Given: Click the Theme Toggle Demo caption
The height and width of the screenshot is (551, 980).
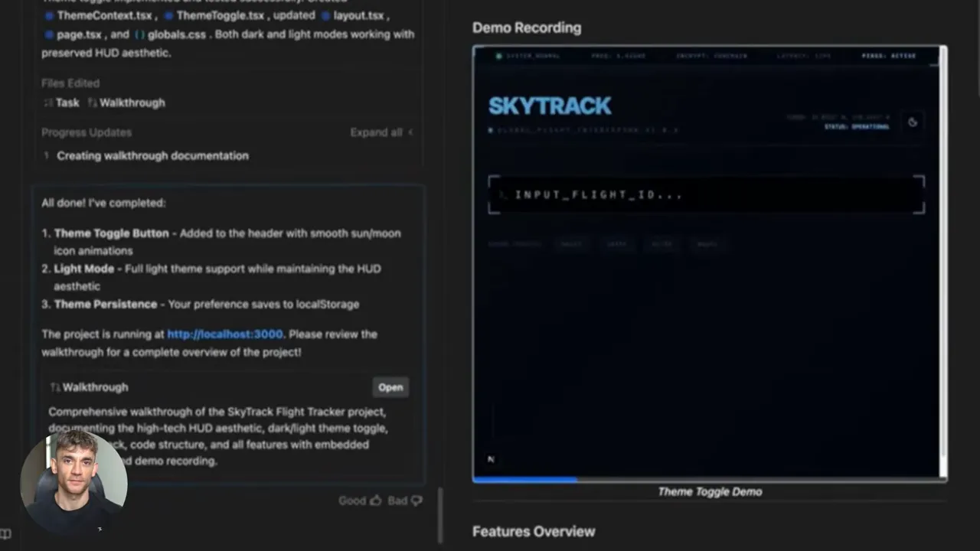Looking at the screenshot, I should point(710,492).
